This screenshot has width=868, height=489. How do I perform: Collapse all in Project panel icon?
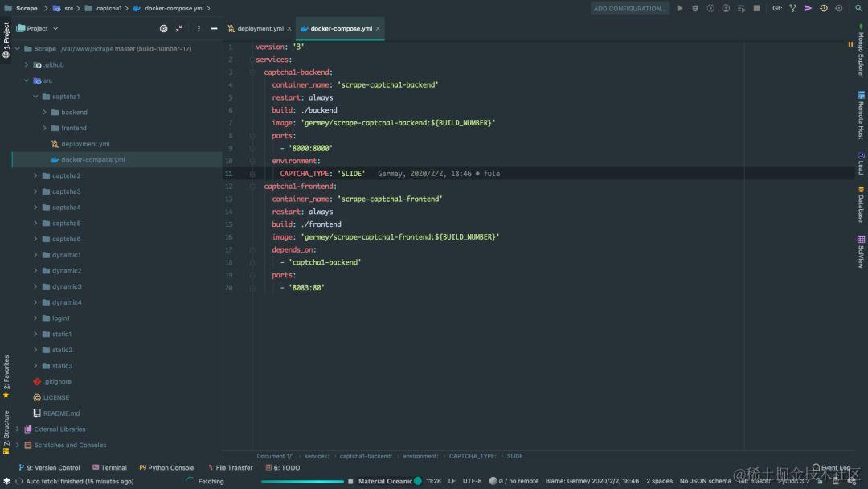(178, 28)
